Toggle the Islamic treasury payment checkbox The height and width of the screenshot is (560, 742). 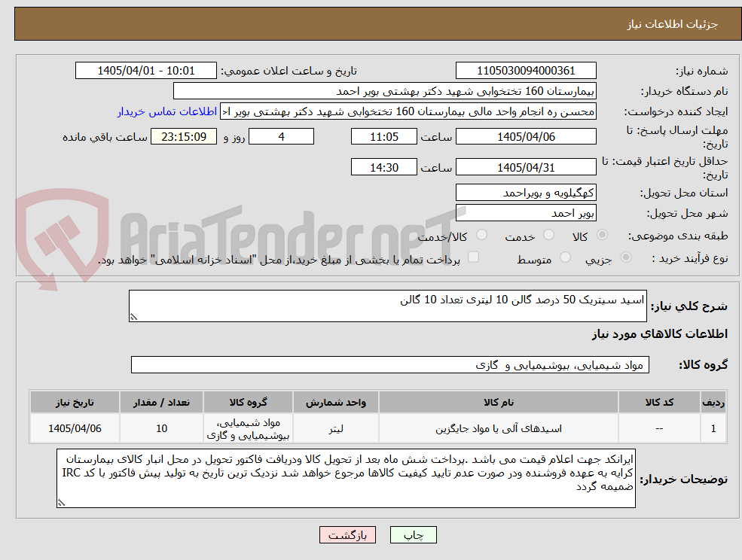(473, 257)
